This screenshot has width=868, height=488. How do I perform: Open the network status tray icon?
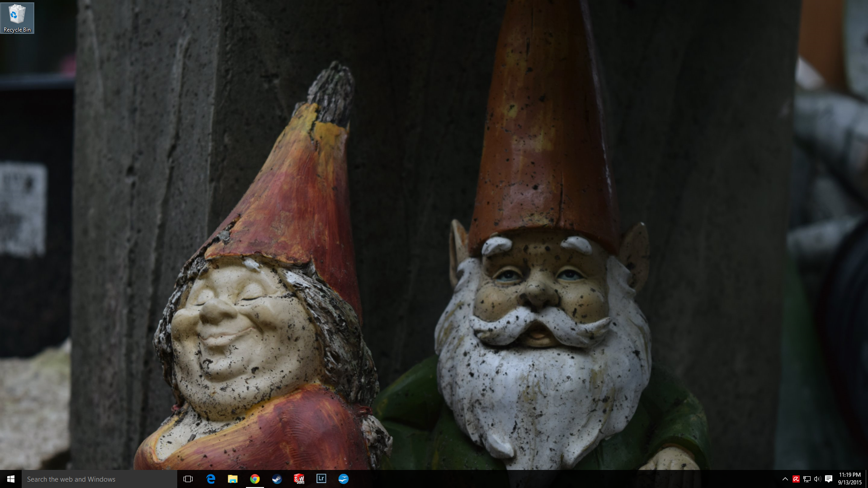[807, 479]
